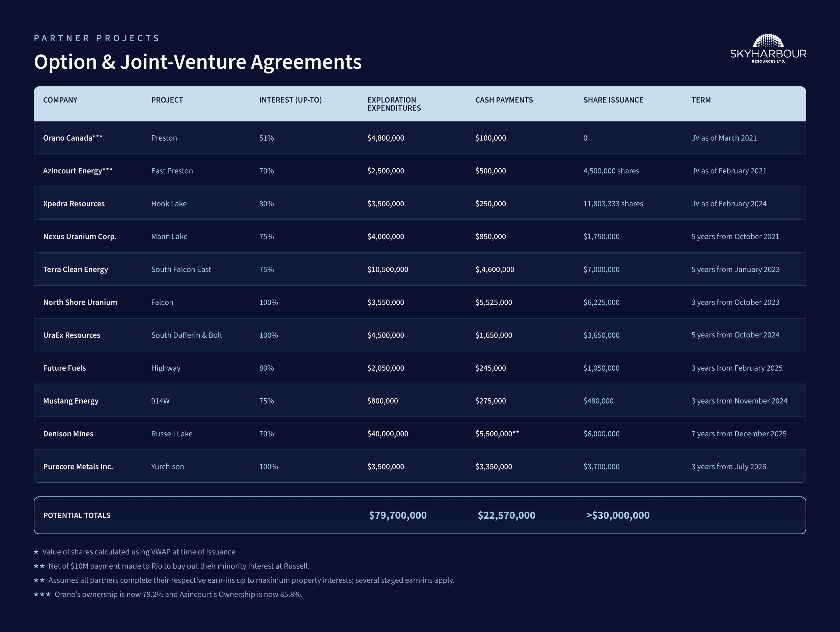
Task: Select the PROJECT column header
Action: pyautogui.click(x=167, y=100)
